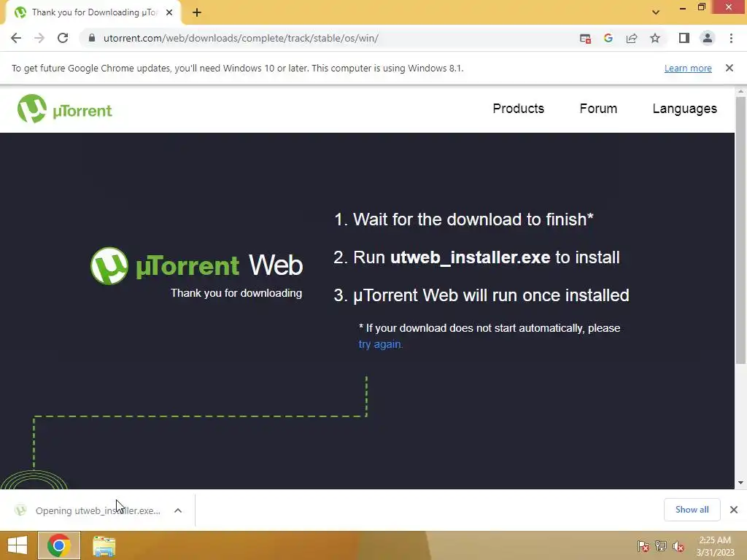Open the tab search dropdown chevron

click(x=656, y=12)
